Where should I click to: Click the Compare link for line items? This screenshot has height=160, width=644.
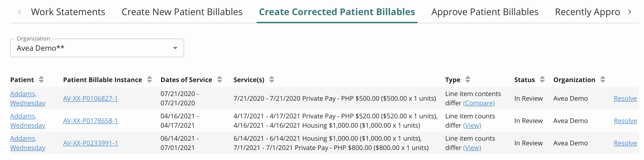pyautogui.click(x=479, y=103)
